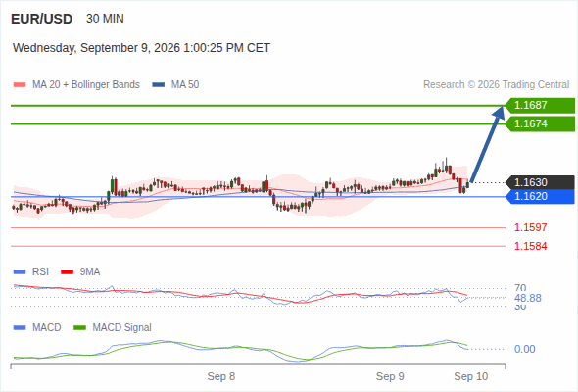Click the Trading Central research copyright text
Screen dimensions: 578x392
click(496, 85)
